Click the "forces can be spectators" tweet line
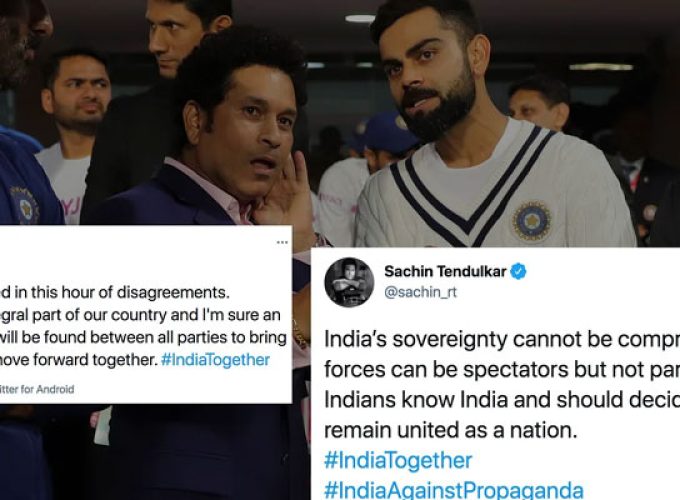Image resolution: width=680 pixels, height=500 pixels. click(x=502, y=370)
